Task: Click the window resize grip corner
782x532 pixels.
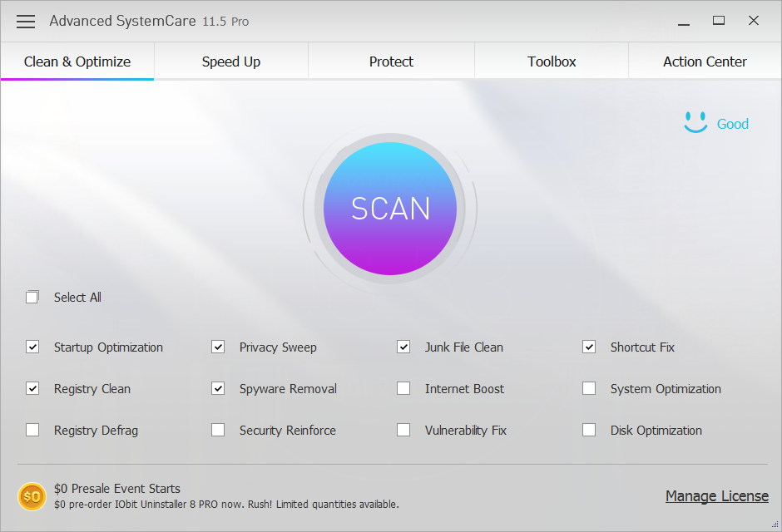Action: (775, 525)
